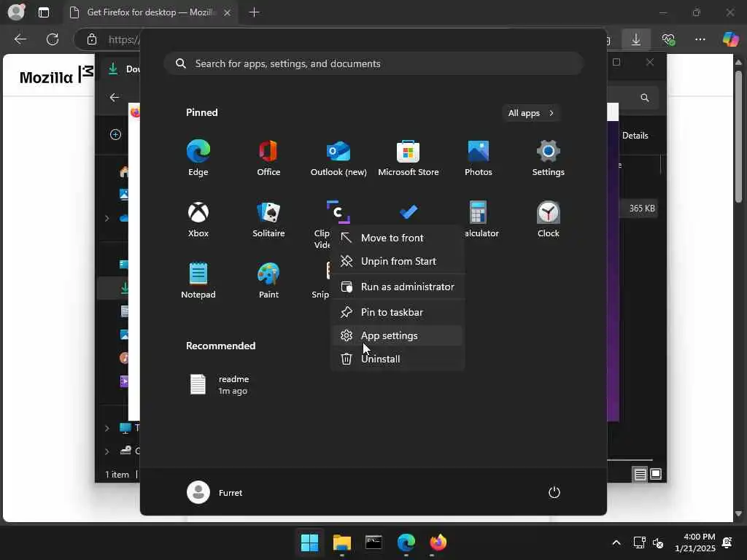The width and height of the screenshot is (747, 560).
Task: Click the Mozilla logo link
Action: pyautogui.click(x=56, y=76)
